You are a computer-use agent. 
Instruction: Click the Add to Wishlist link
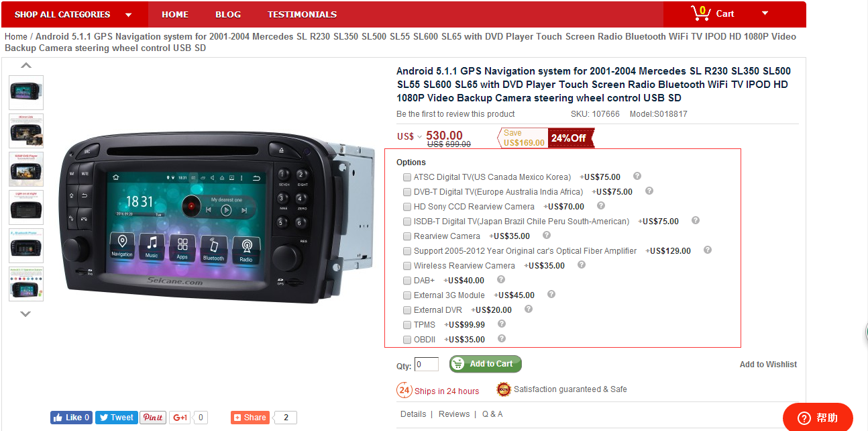pos(768,365)
